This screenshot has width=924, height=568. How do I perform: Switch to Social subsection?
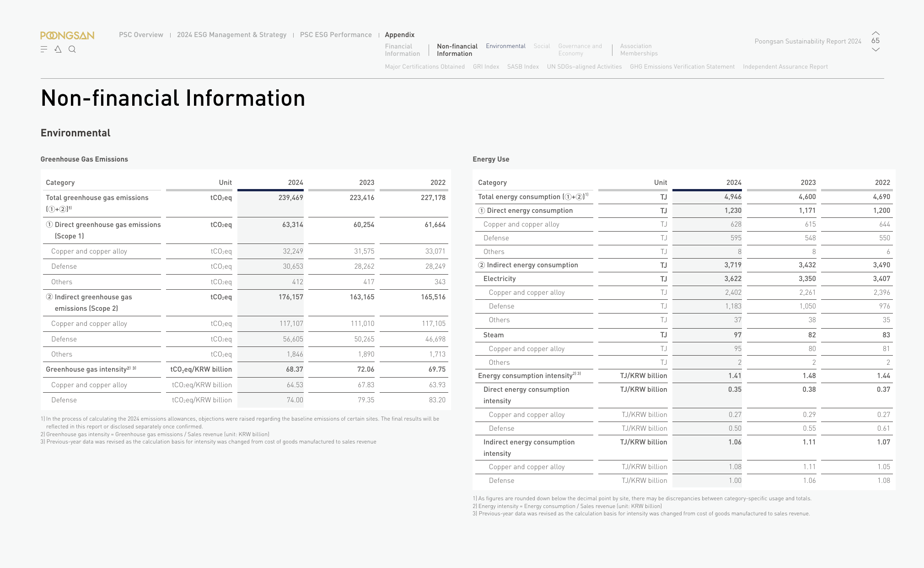click(542, 46)
